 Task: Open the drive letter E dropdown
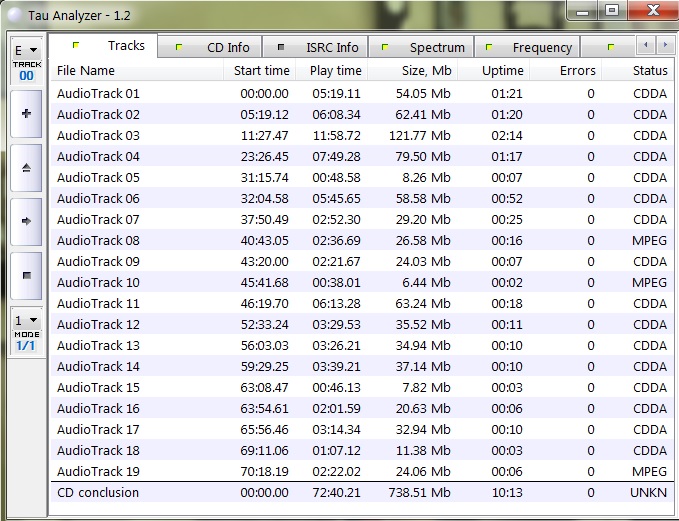click(26, 50)
